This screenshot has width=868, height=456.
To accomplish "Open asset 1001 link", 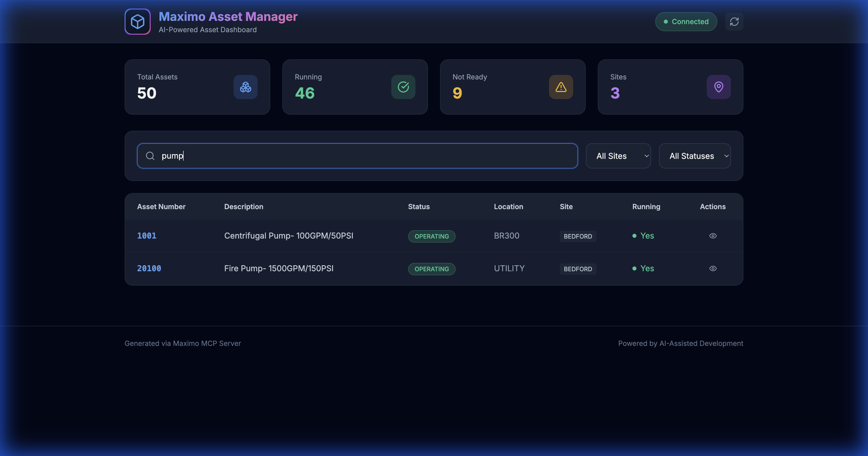I will click(147, 236).
